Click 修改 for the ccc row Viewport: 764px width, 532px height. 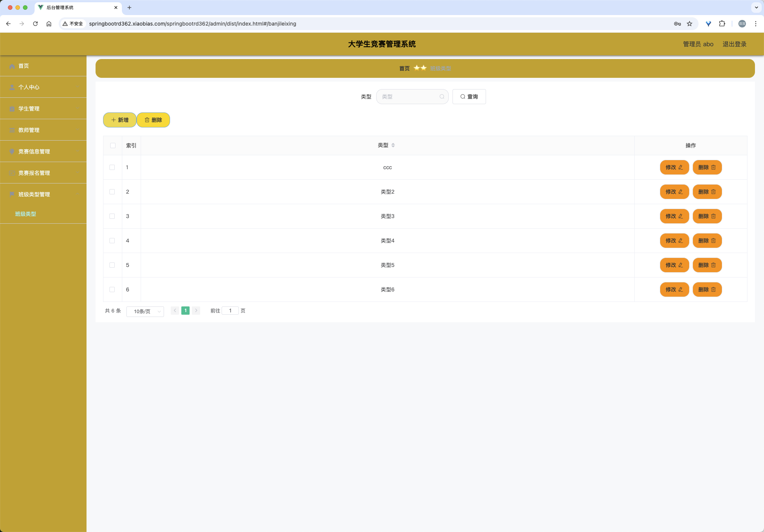(x=674, y=167)
